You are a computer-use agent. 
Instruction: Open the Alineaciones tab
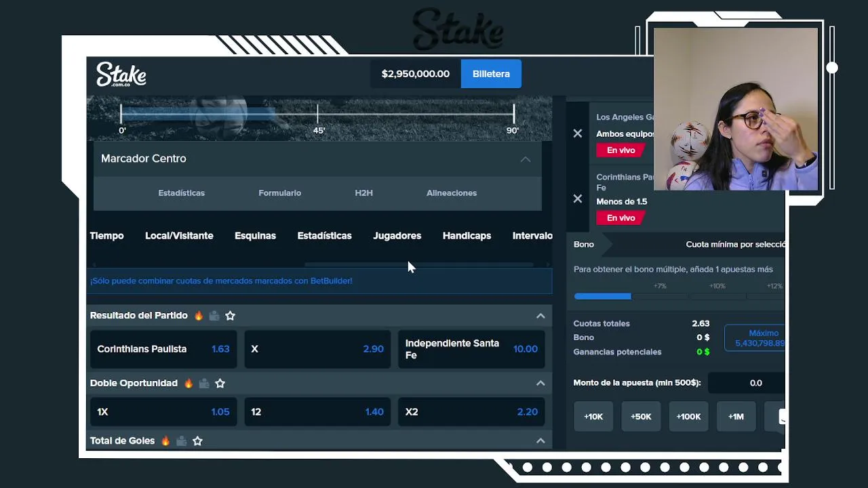pyautogui.click(x=452, y=193)
